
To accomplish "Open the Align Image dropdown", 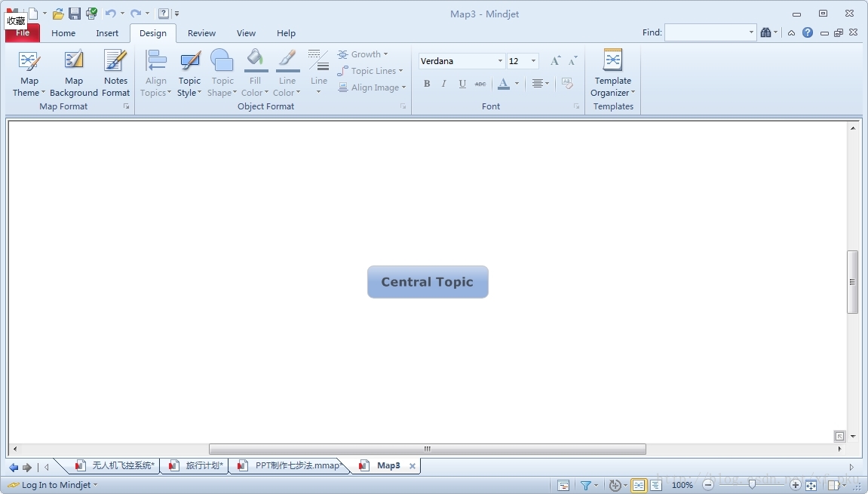I will tap(372, 87).
